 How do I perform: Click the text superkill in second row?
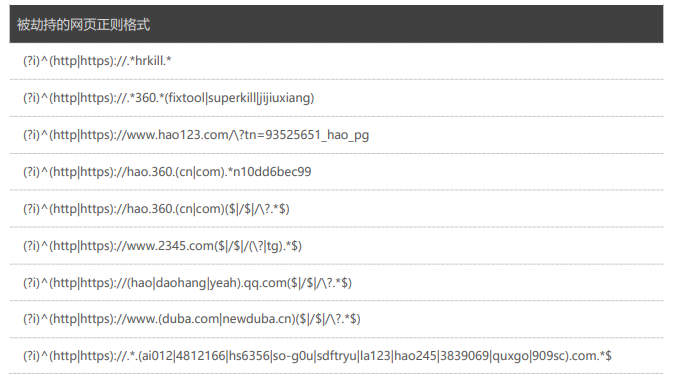point(232,98)
